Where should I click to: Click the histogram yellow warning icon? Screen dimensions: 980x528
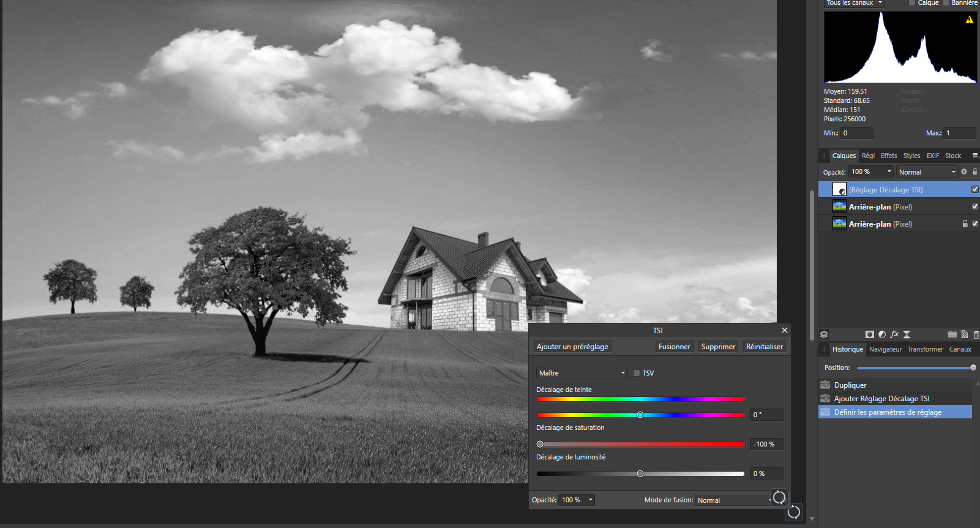(970, 20)
